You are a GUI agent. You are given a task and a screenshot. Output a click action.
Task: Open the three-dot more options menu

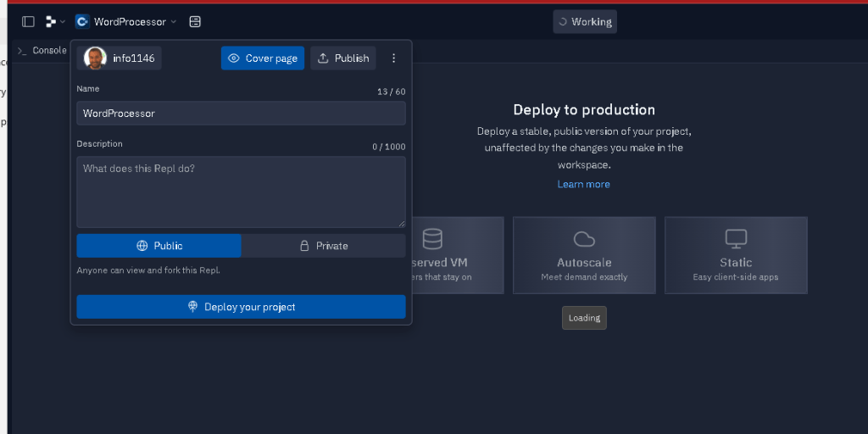click(x=393, y=58)
